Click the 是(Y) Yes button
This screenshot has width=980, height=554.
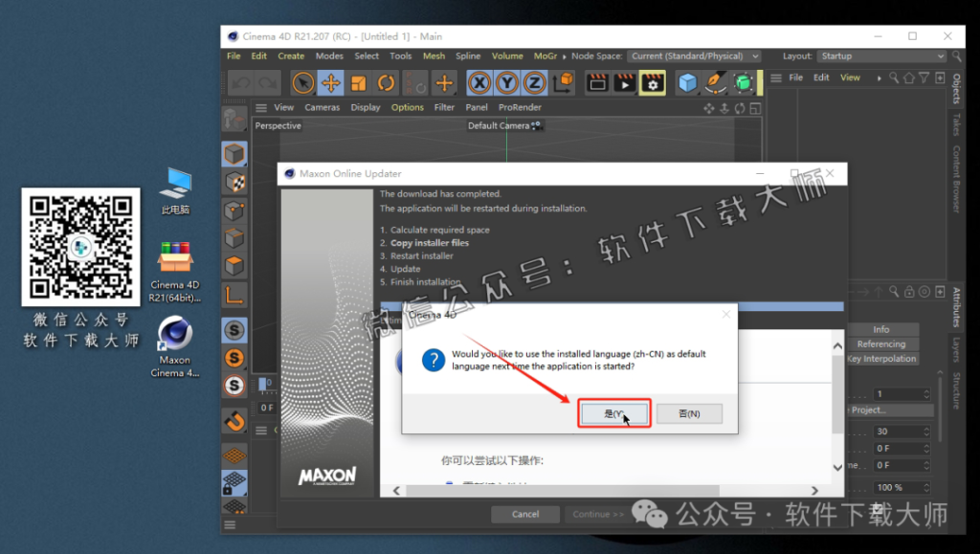pyautogui.click(x=613, y=413)
